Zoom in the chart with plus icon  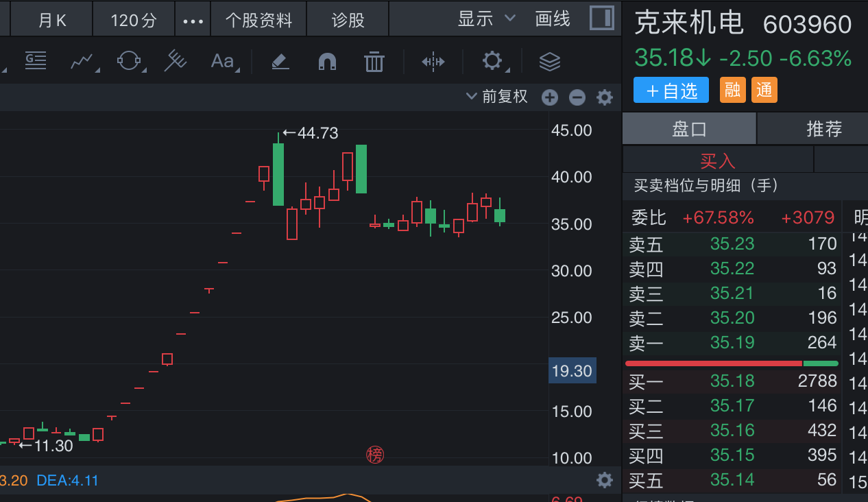550,97
